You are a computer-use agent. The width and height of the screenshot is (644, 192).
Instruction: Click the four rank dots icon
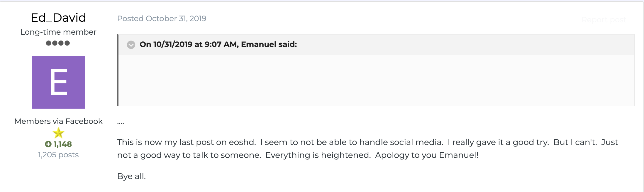[58, 43]
